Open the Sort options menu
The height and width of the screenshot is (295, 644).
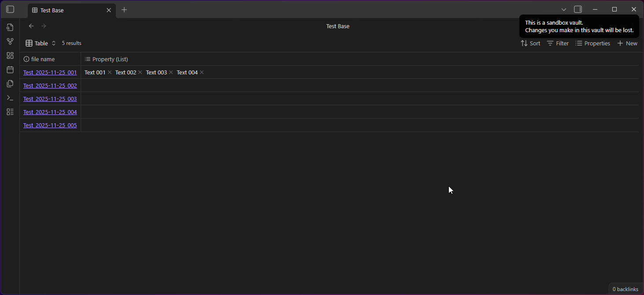coord(530,43)
